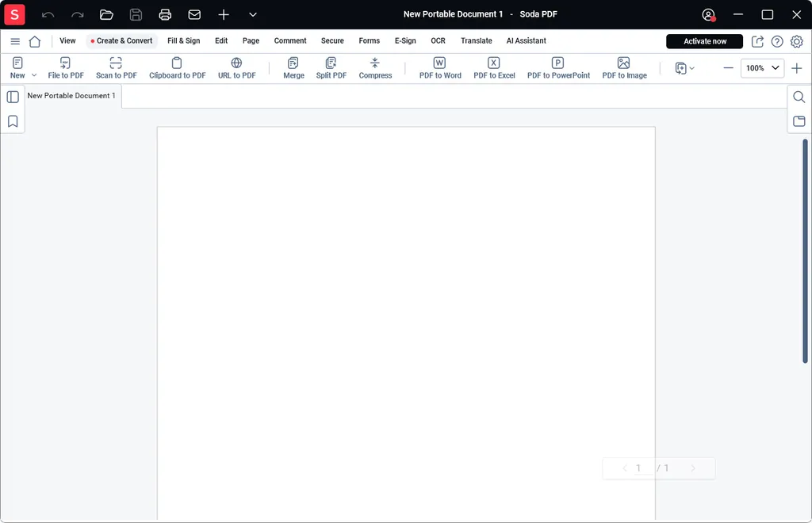Convert PDF to Image
Viewport: 812px width, 523px height.
pos(625,68)
